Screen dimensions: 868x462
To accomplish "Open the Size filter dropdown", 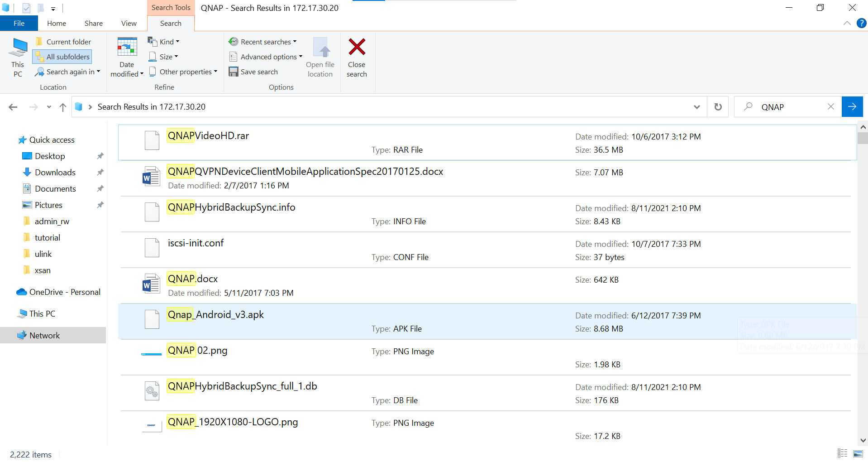I will pyautogui.click(x=163, y=57).
